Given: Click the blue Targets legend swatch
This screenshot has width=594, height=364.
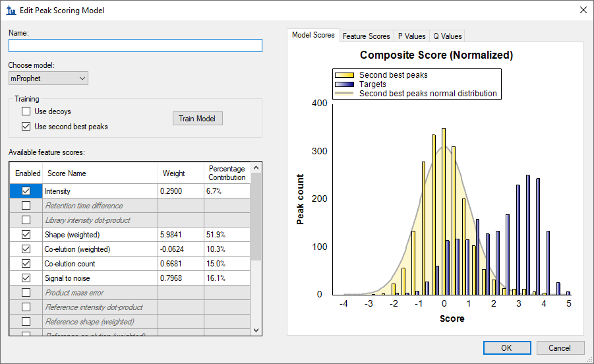Looking at the screenshot, I should click(345, 84).
